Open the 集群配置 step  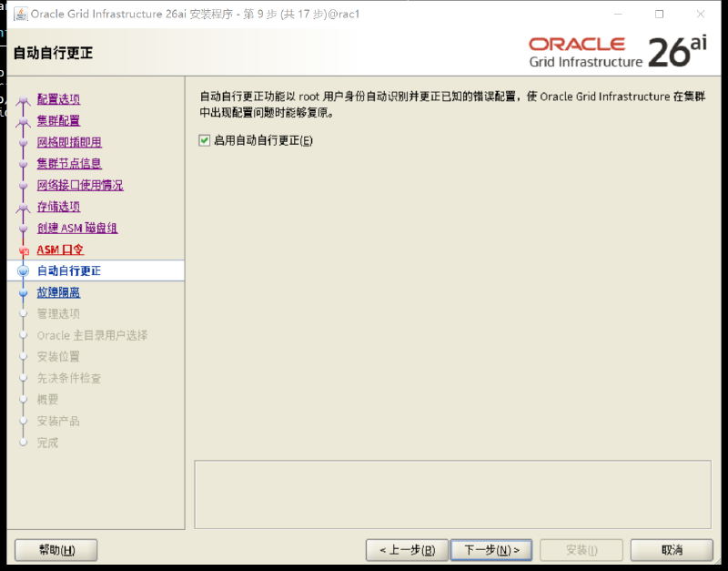(x=58, y=121)
